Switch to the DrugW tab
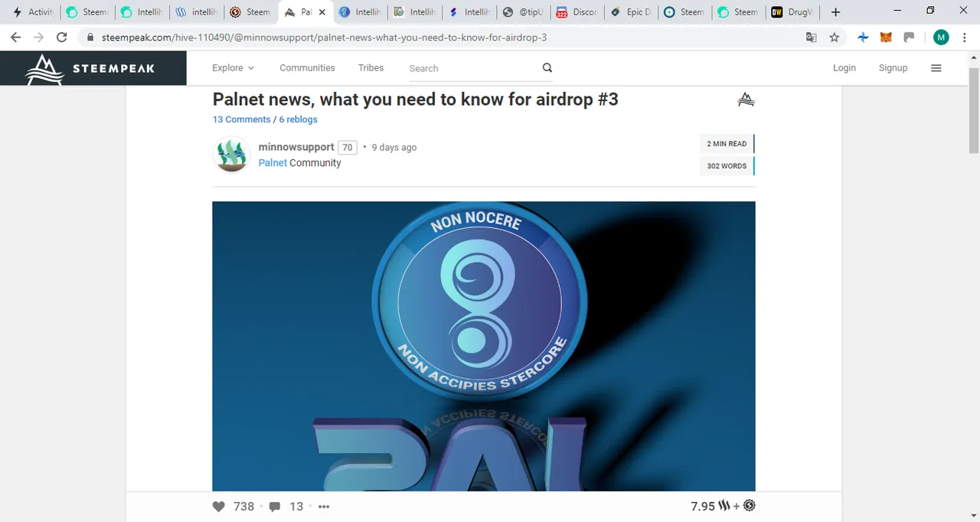 (x=794, y=12)
